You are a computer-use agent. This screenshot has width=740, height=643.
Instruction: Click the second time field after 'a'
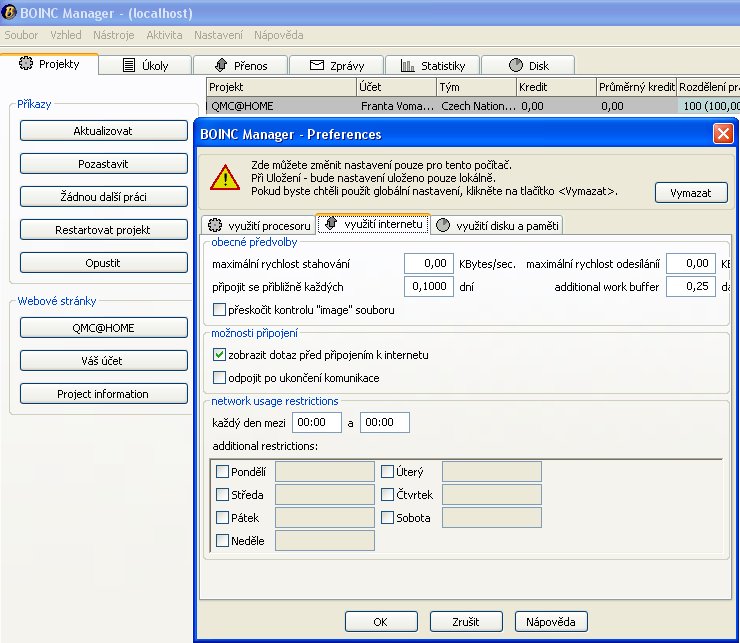tap(385, 422)
